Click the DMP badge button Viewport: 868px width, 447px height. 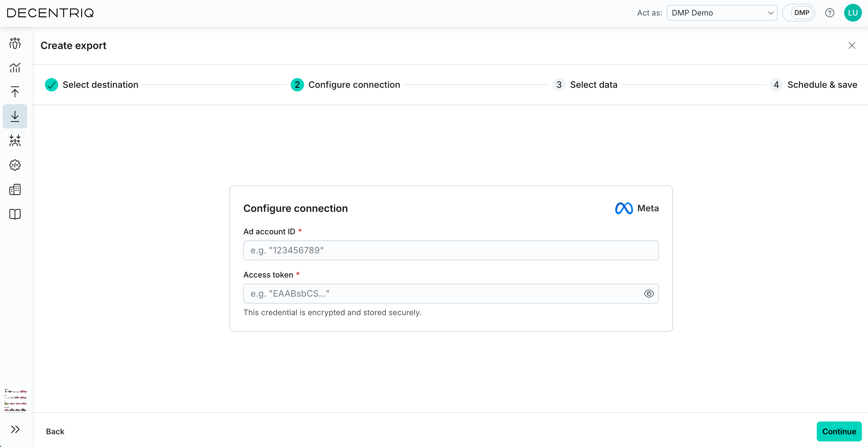801,13
